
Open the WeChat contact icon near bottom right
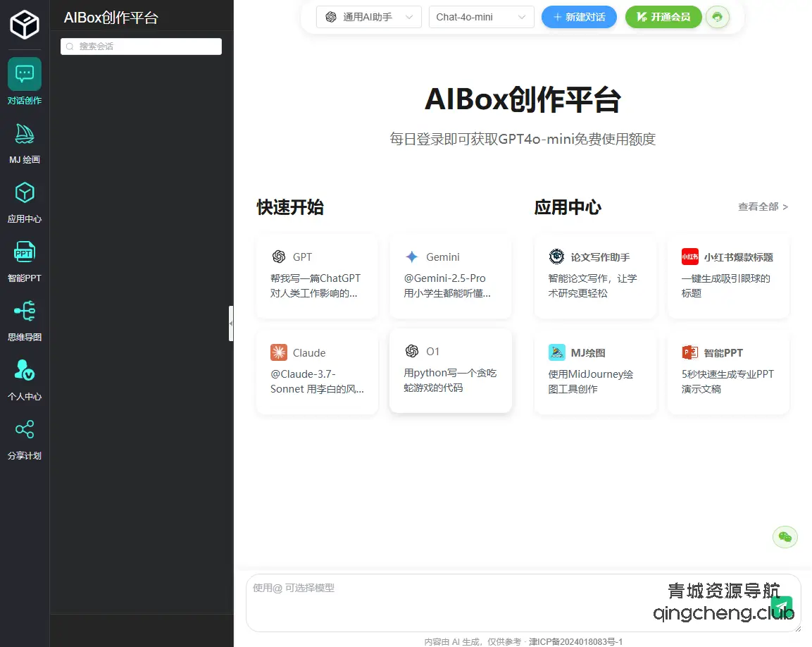[785, 536]
